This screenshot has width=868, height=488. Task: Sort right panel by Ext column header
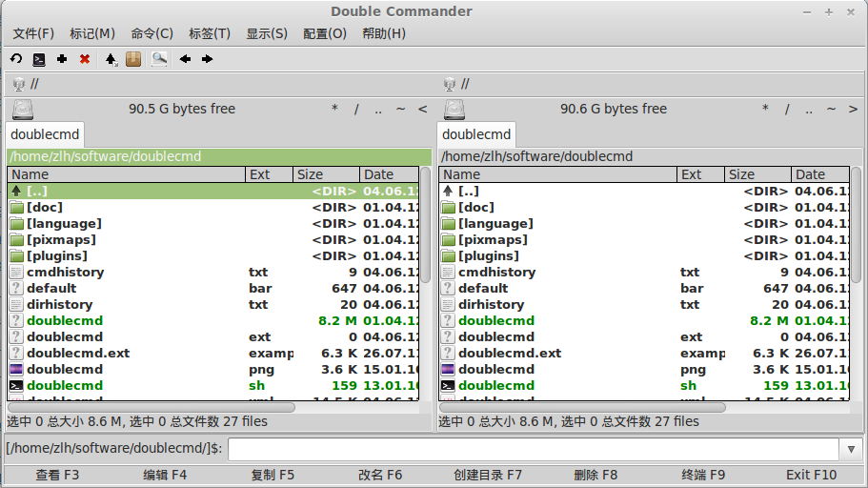[x=700, y=174]
